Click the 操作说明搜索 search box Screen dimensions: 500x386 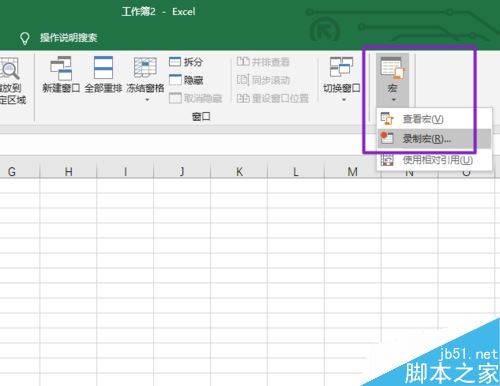click(69, 38)
